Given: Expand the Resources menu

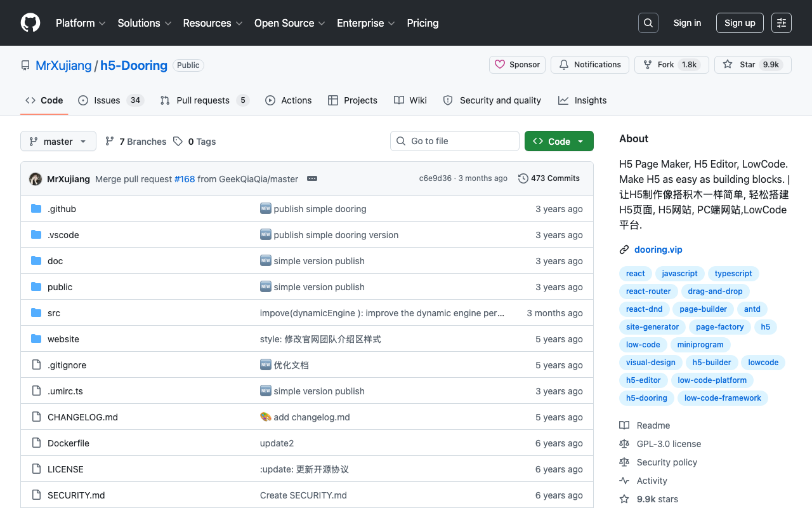Looking at the screenshot, I should click(x=213, y=23).
